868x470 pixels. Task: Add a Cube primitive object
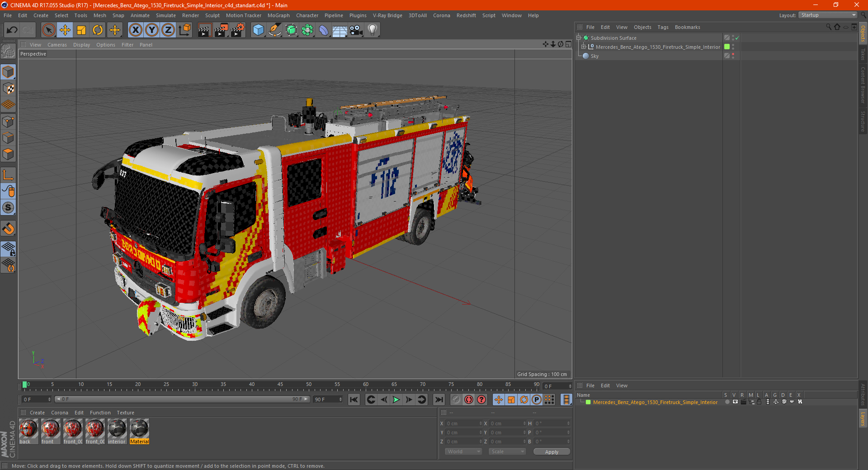click(x=258, y=30)
